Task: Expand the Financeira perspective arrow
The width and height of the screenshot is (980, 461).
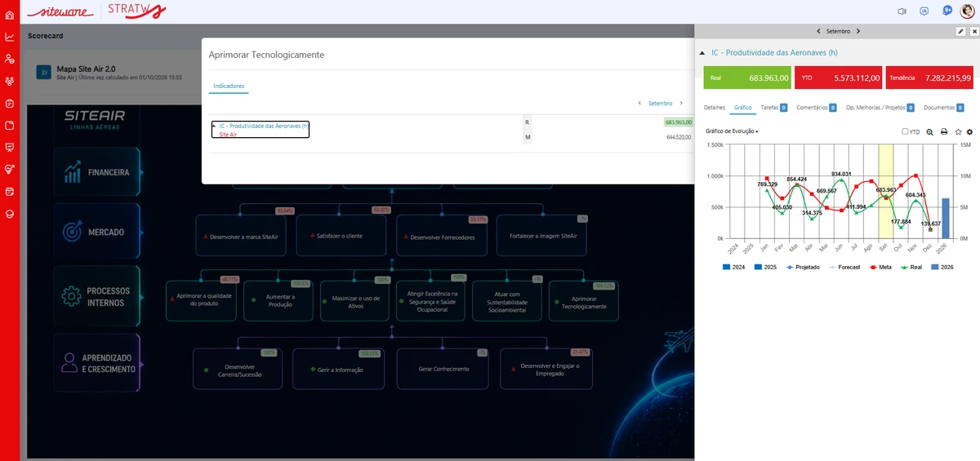Action: (140, 173)
